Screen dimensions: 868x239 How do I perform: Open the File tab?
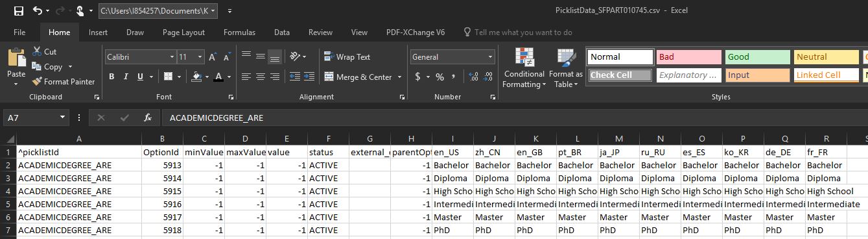point(19,32)
